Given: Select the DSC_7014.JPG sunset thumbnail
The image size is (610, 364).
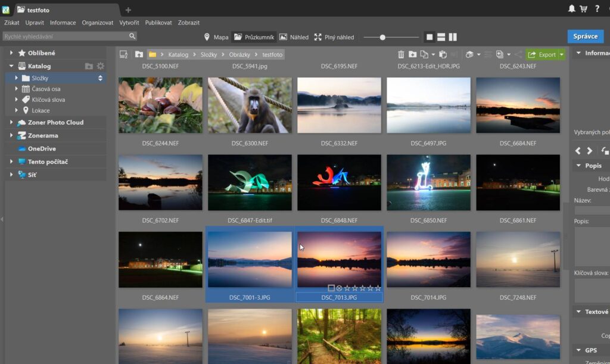Looking at the screenshot, I should [x=429, y=259].
